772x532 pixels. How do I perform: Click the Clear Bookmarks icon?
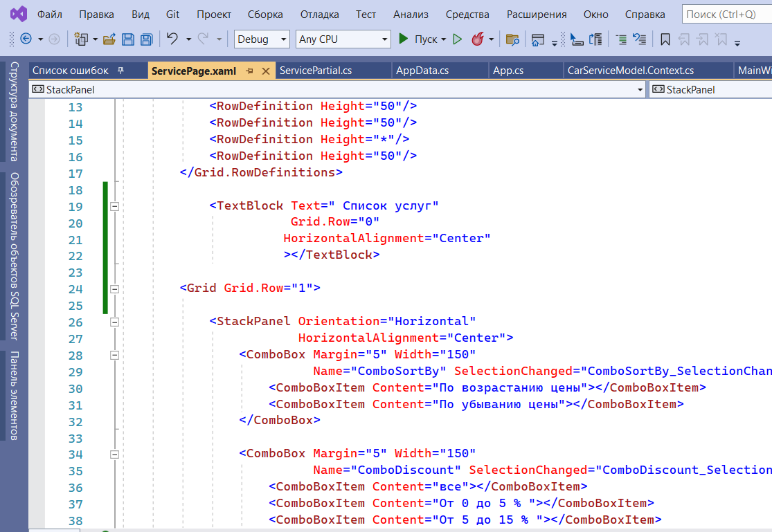(721, 39)
